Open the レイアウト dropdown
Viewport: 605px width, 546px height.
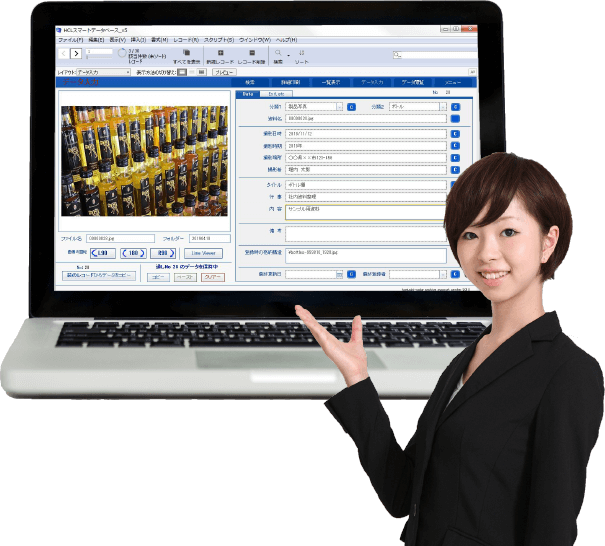tap(103, 72)
